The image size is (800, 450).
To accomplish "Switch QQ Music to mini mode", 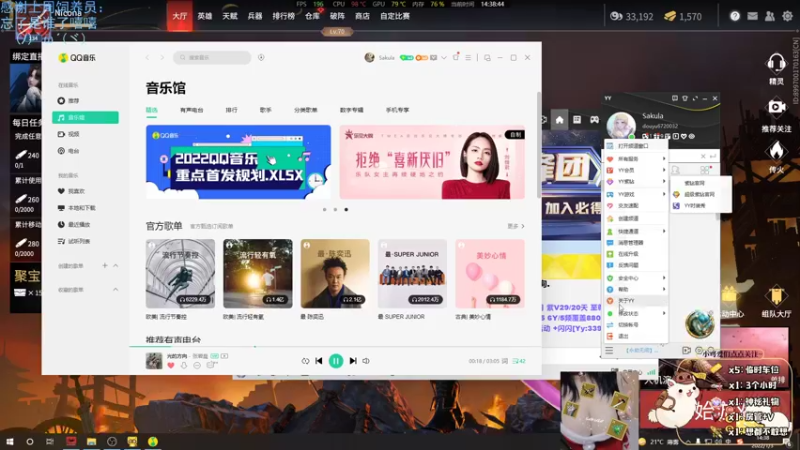I will (487, 58).
